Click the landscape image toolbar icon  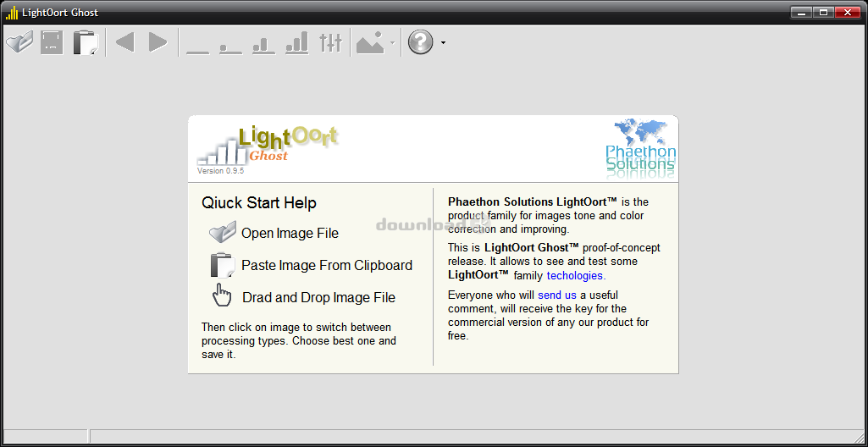pyautogui.click(x=370, y=42)
